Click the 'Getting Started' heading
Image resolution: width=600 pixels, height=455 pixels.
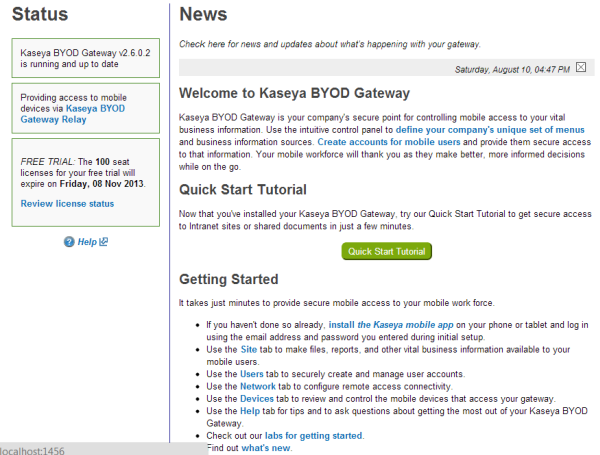tap(229, 279)
